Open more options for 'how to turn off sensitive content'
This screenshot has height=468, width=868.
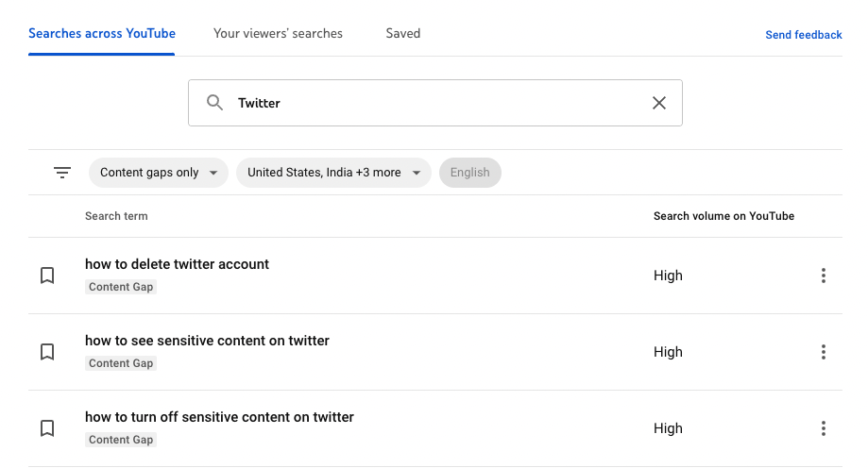(x=824, y=428)
